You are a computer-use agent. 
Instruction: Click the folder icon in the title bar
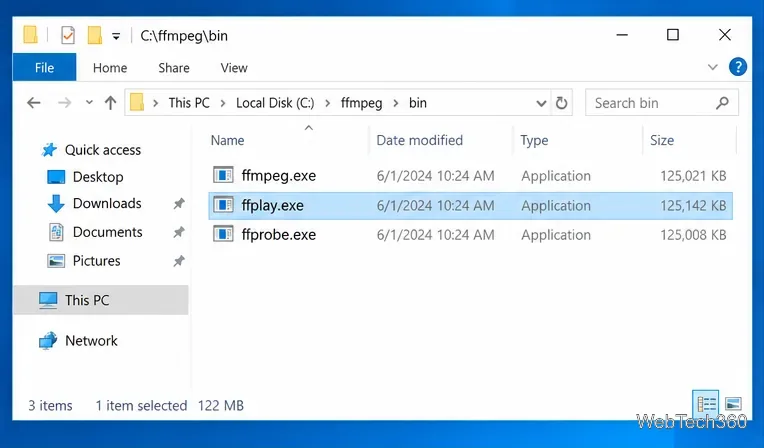point(30,35)
